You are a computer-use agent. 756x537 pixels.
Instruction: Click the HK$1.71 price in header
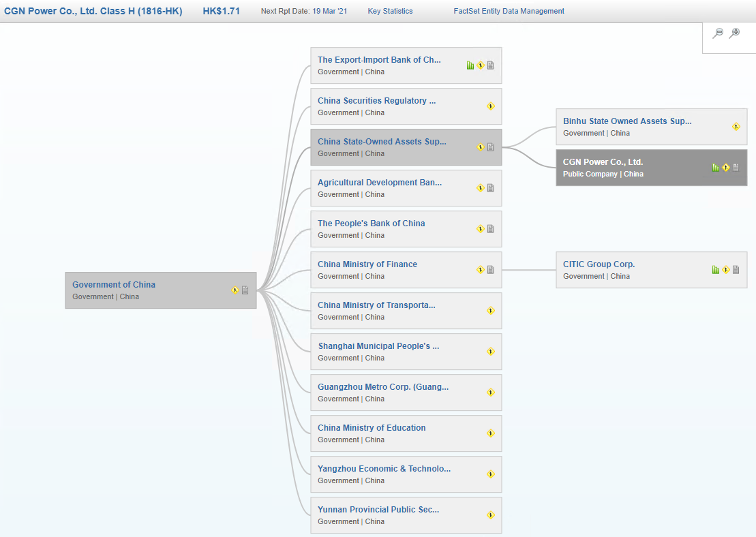[222, 11]
